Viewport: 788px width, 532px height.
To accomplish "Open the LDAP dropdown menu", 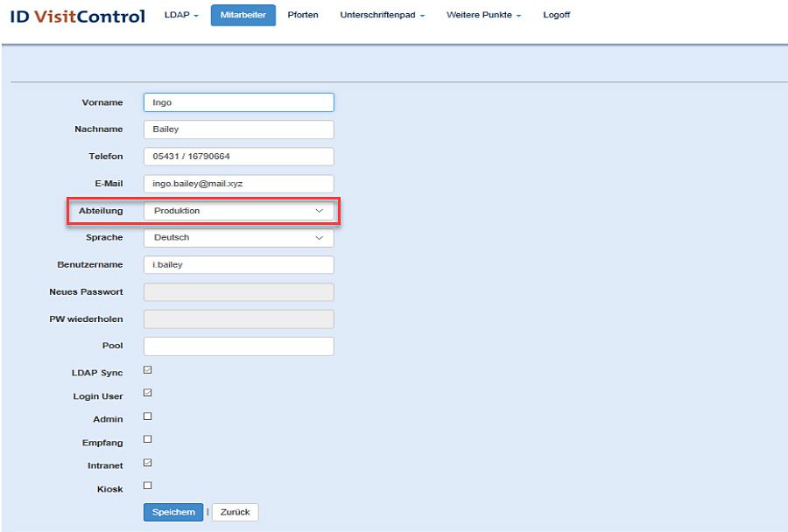I will click(x=181, y=16).
